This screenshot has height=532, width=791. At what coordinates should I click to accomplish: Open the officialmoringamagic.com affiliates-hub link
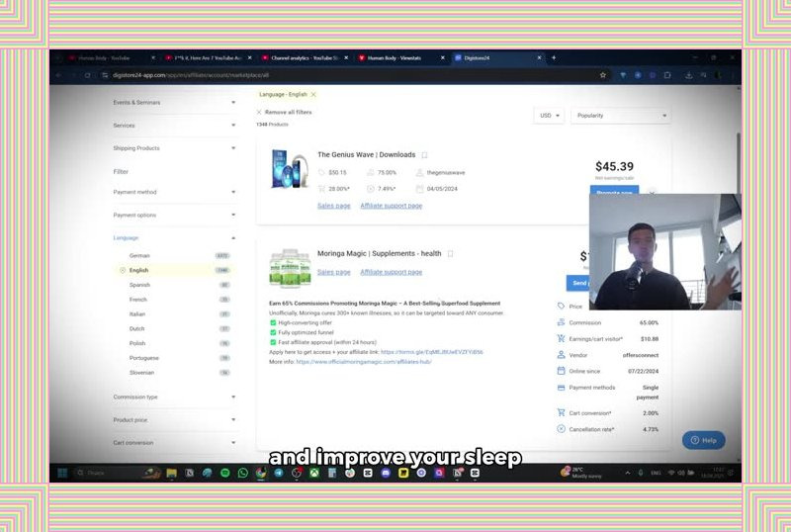(364, 362)
